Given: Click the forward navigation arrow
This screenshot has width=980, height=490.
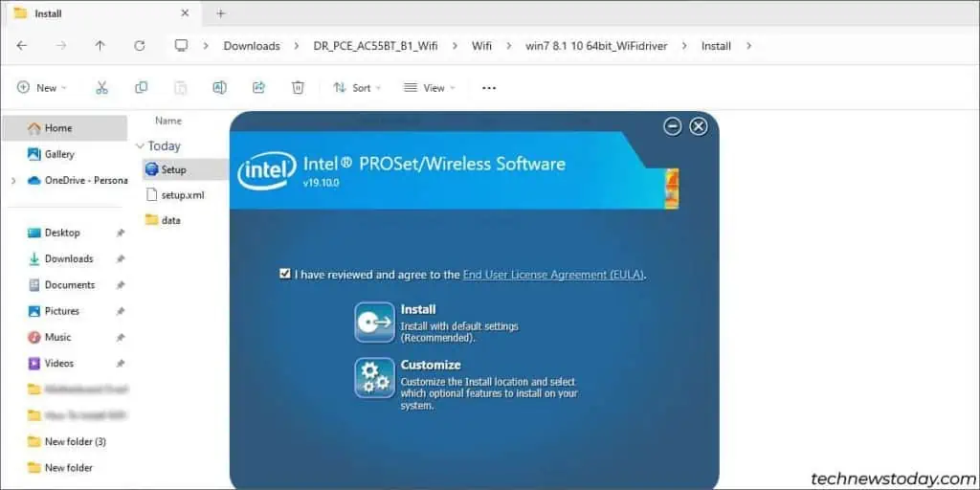Looking at the screenshot, I should pyautogui.click(x=61, y=46).
